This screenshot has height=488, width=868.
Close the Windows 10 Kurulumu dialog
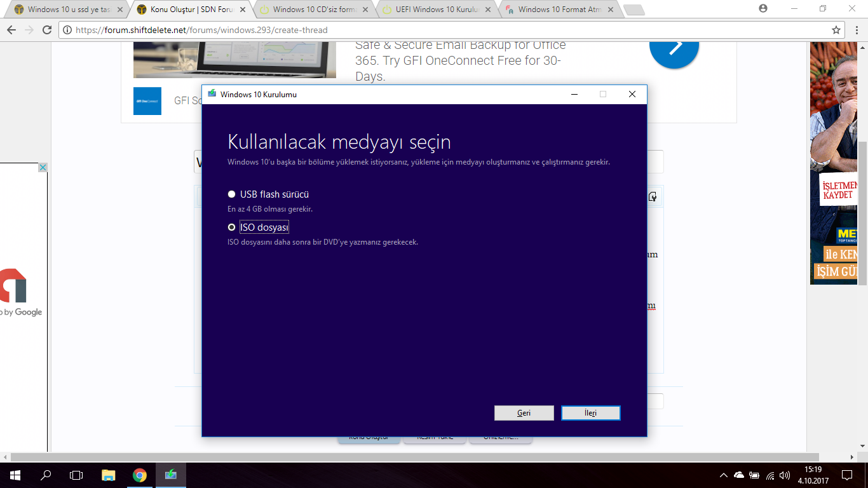(x=632, y=94)
